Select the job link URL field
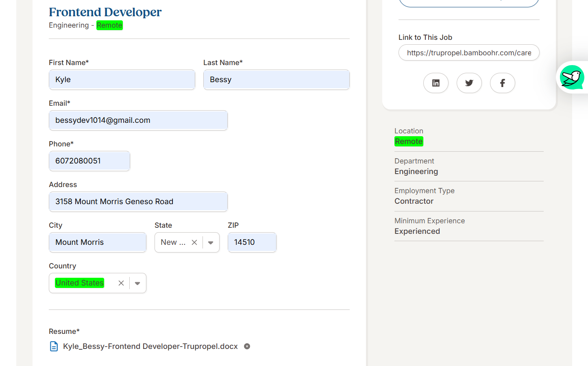 [468, 53]
